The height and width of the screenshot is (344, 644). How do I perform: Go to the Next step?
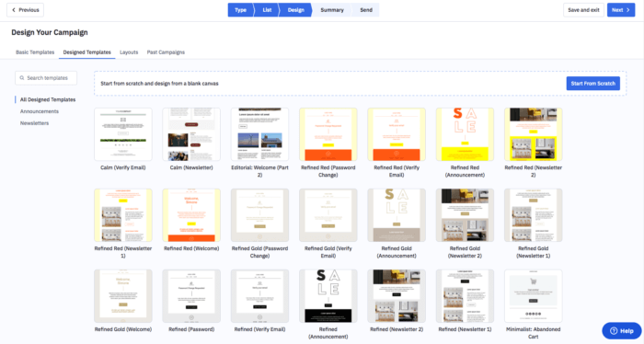[621, 10]
